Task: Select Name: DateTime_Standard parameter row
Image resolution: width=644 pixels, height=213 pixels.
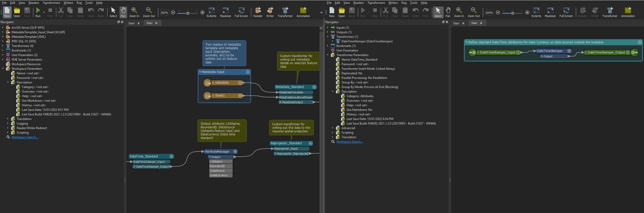Action: (359, 60)
